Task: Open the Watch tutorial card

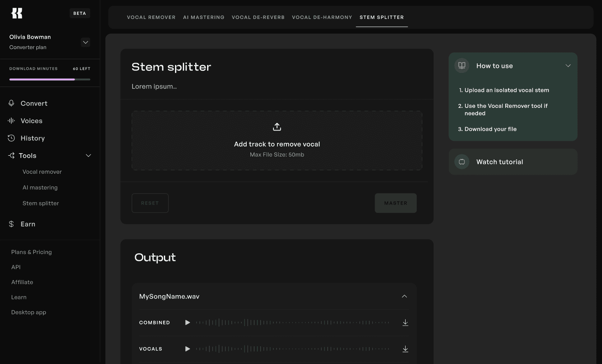Action: (x=513, y=162)
